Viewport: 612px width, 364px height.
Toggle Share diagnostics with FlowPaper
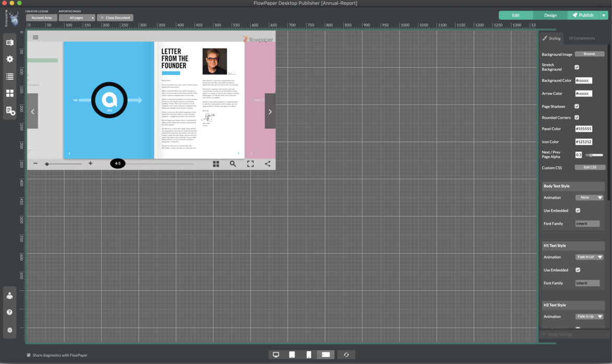(29, 355)
